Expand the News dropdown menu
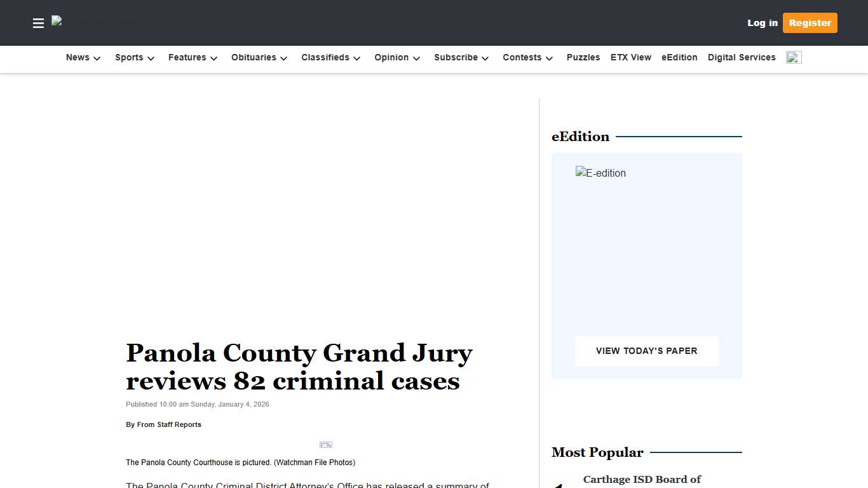 pos(82,57)
